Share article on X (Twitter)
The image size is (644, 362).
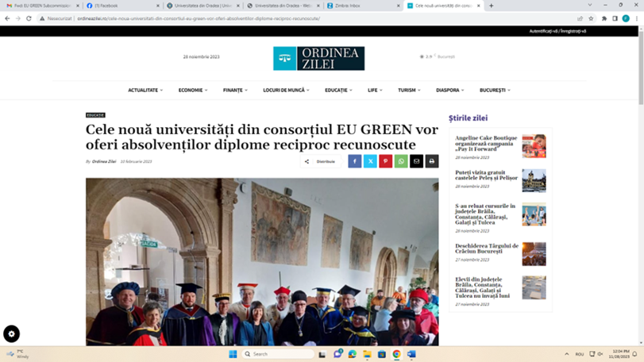point(370,161)
